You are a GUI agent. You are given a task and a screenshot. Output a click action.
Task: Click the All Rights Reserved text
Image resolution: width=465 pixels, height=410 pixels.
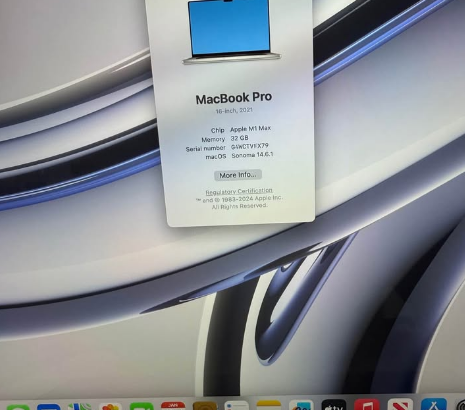coord(239,206)
